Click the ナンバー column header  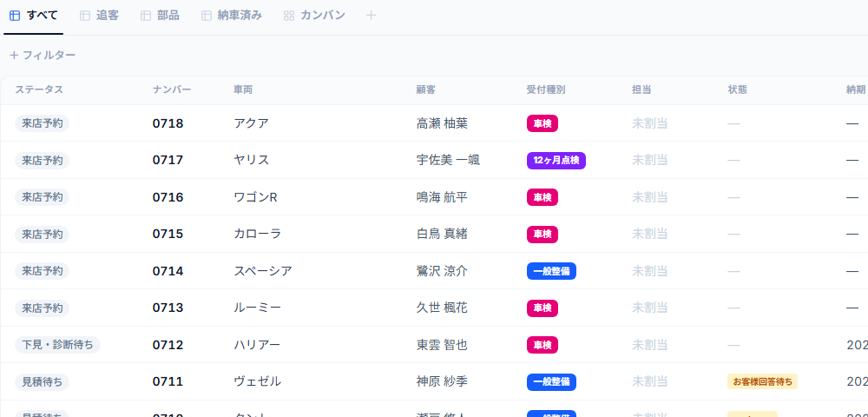[x=172, y=89]
